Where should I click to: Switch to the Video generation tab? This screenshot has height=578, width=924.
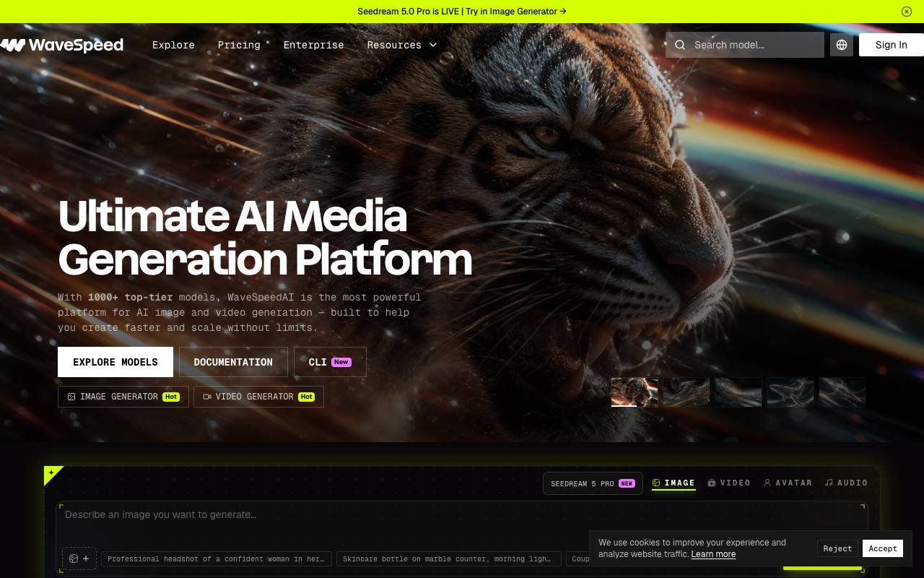pos(729,483)
